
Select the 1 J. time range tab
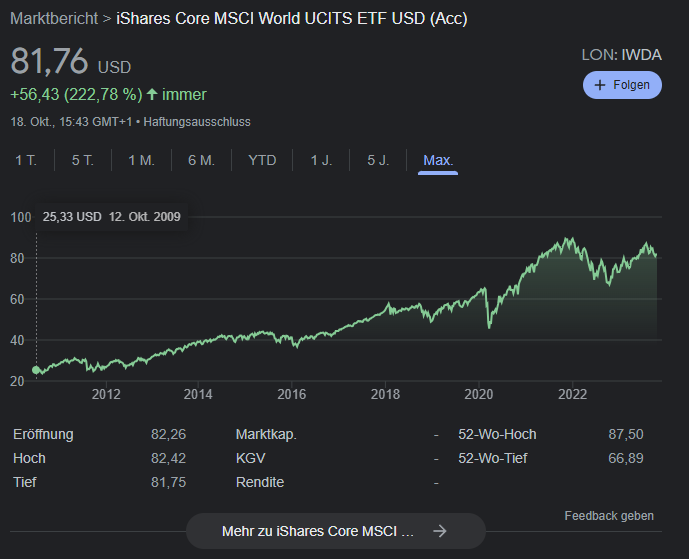(x=321, y=160)
